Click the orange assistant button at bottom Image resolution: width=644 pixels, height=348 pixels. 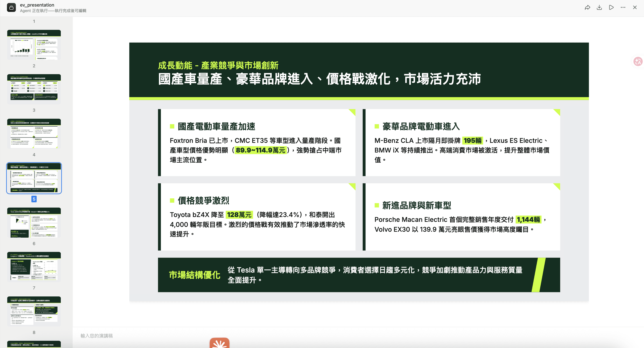[x=219, y=343]
